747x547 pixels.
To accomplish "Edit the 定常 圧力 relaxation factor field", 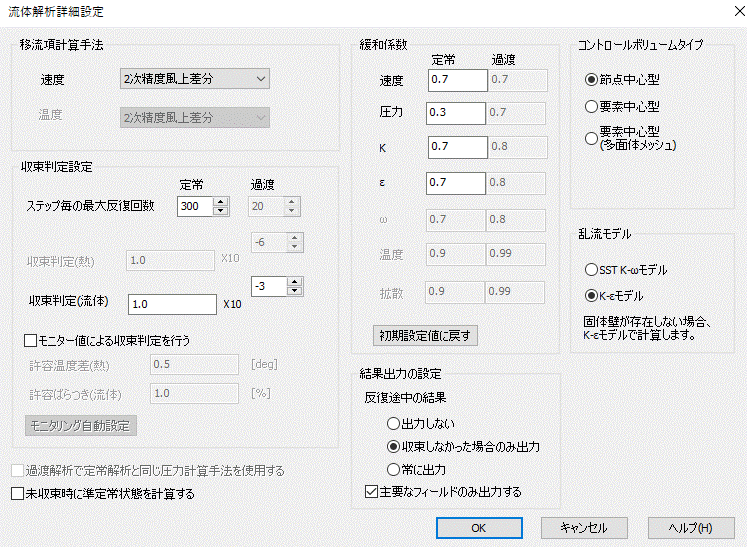I will coord(456,113).
